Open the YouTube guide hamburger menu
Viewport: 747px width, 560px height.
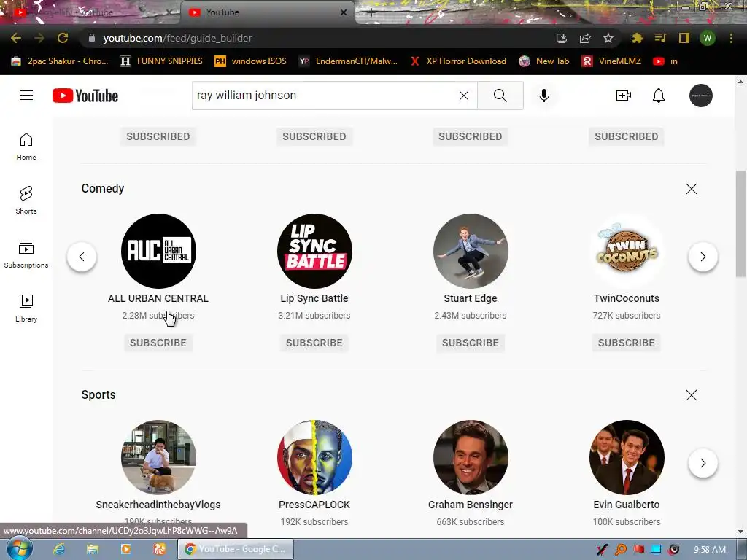coord(26,96)
